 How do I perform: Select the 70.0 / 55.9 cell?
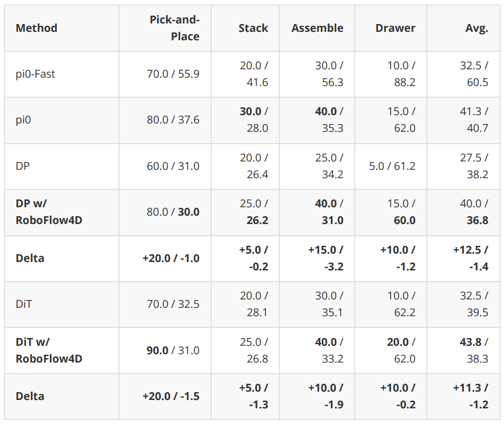173,74
